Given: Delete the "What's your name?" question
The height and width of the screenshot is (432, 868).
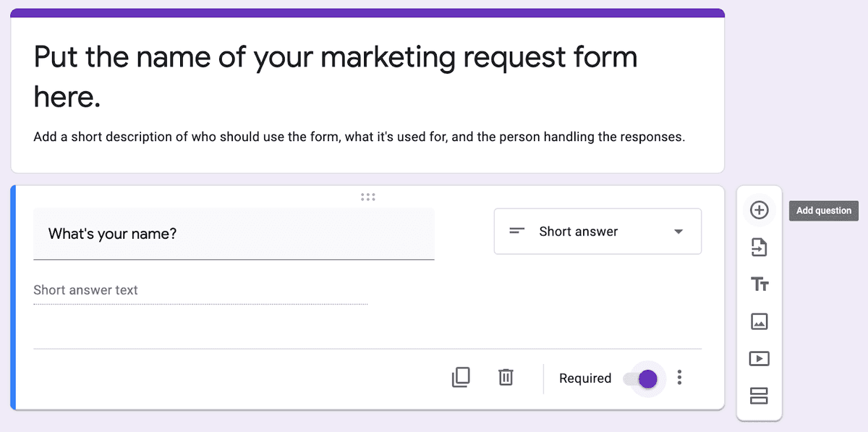Looking at the screenshot, I should [506, 377].
